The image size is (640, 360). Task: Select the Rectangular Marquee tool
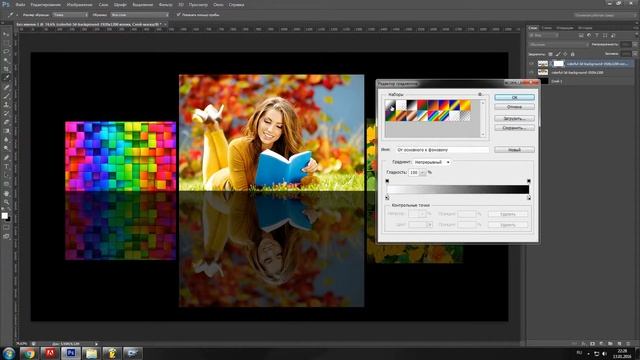pos(6,43)
